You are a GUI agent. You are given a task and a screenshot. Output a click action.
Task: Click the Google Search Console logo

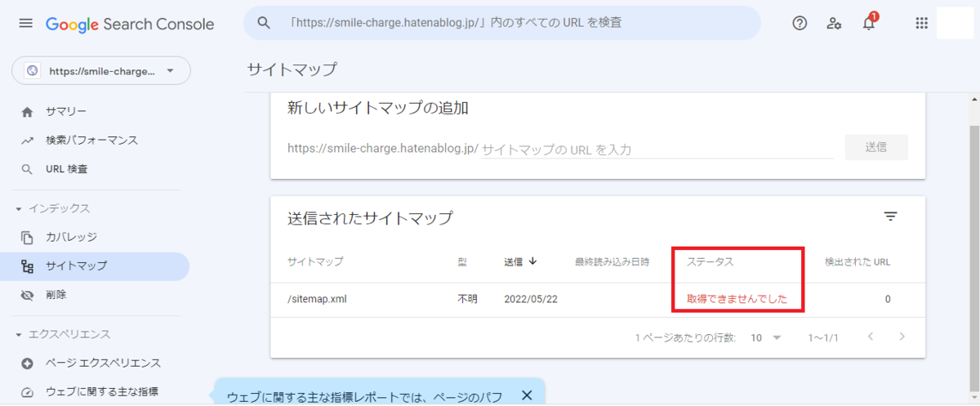(x=130, y=25)
